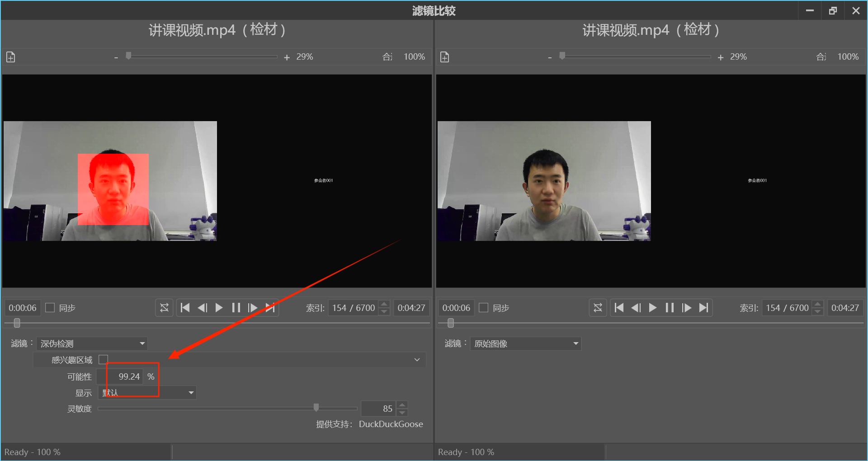
Task: Click left status bar Ready - 100 %
Action: click(33, 452)
